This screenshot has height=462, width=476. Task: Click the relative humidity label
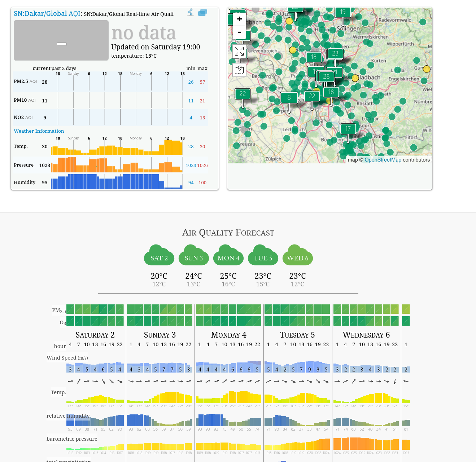coord(68,416)
